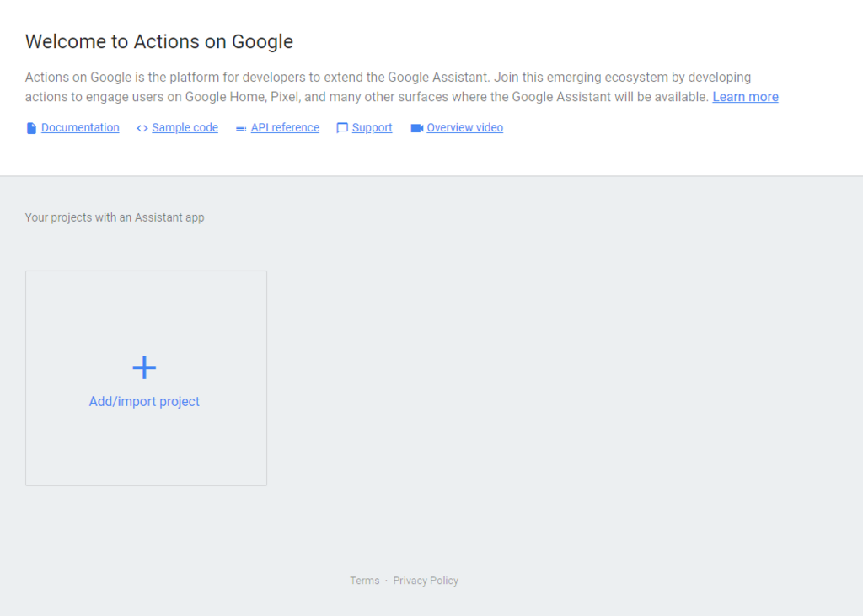Click the Add/import project label
Image resolution: width=863 pixels, height=616 pixels.
tap(144, 401)
